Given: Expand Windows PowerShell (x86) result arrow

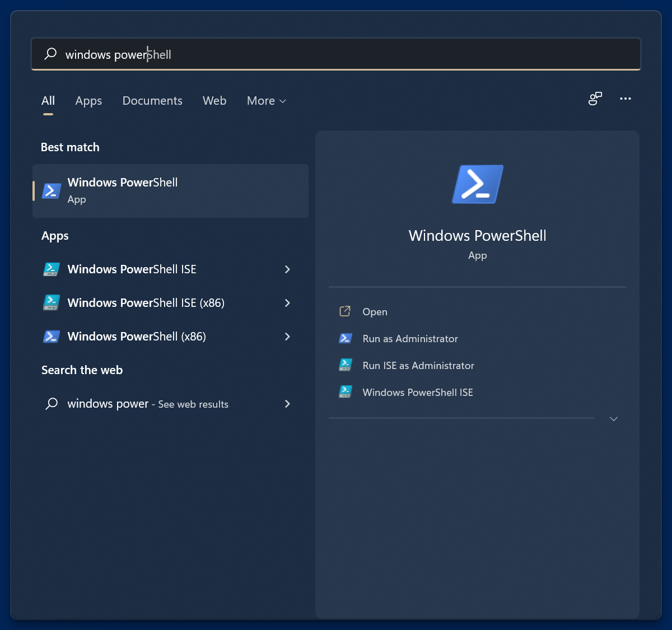Looking at the screenshot, I should 287,337.
